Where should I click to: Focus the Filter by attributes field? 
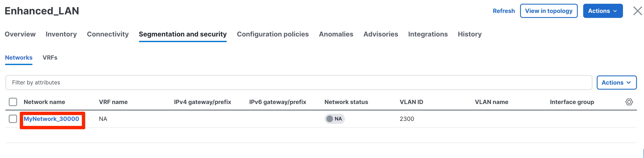pyautogui.click(x=299, y=83)
